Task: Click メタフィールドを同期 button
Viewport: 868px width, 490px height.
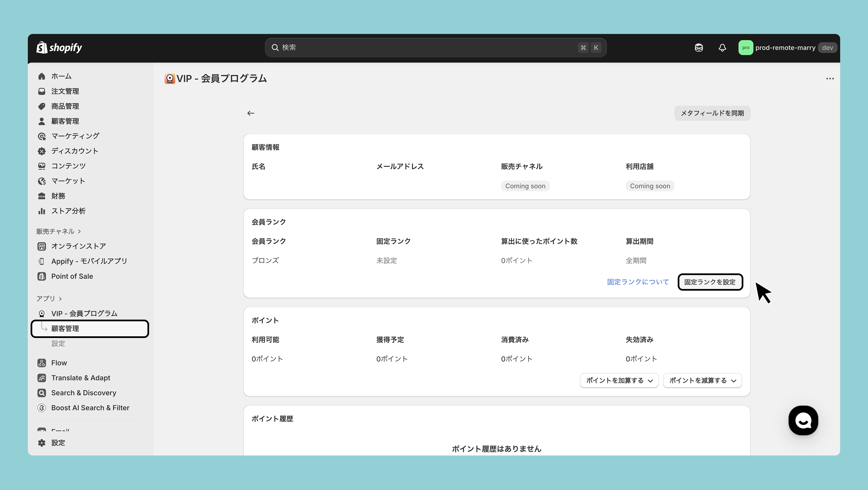Action: pos(712,113)
